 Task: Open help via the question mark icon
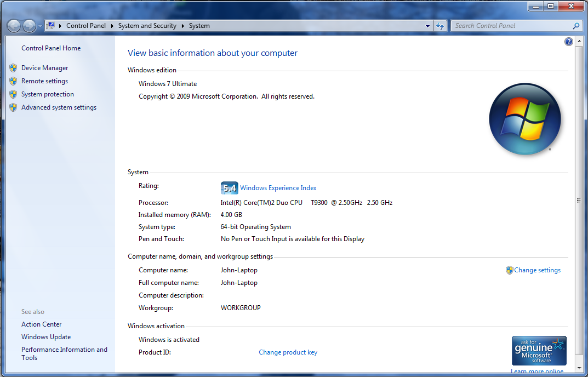[568, 41]
